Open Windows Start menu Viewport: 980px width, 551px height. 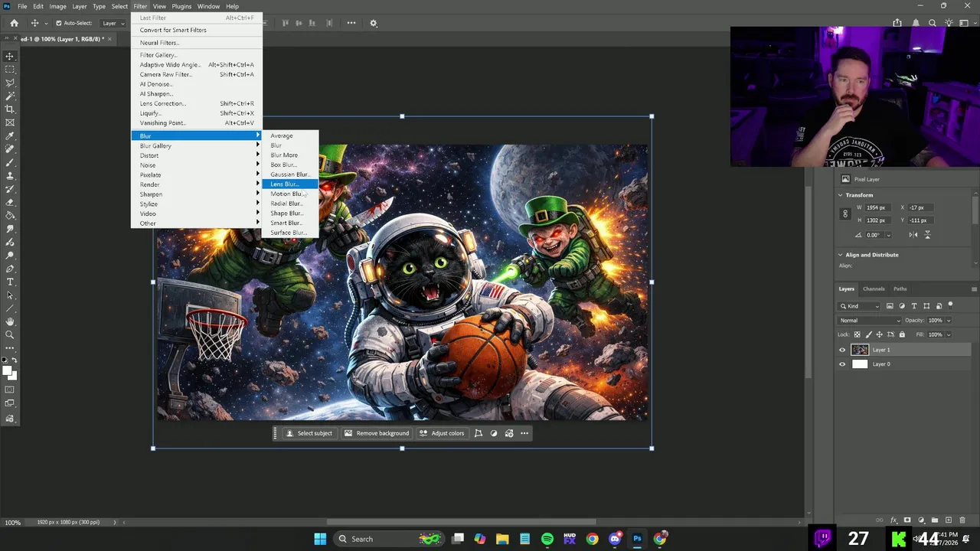320,539
